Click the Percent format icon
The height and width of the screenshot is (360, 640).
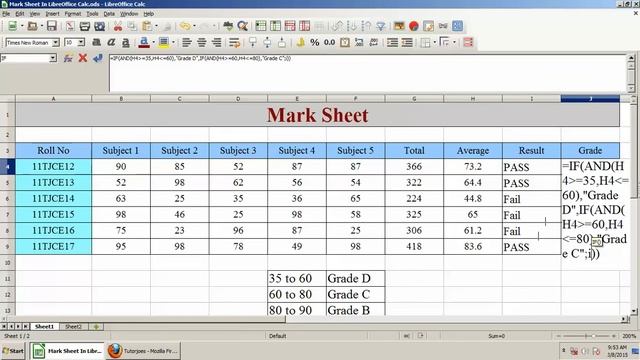click(x=314, y=42)
